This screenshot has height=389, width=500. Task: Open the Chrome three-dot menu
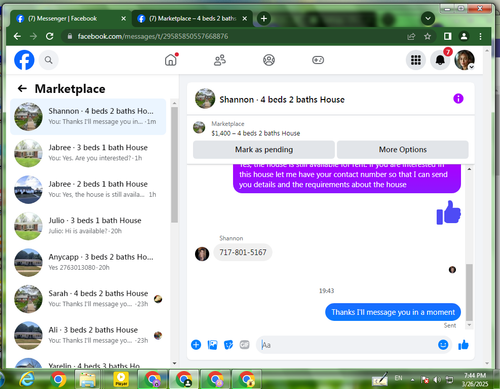click(480, 36)
